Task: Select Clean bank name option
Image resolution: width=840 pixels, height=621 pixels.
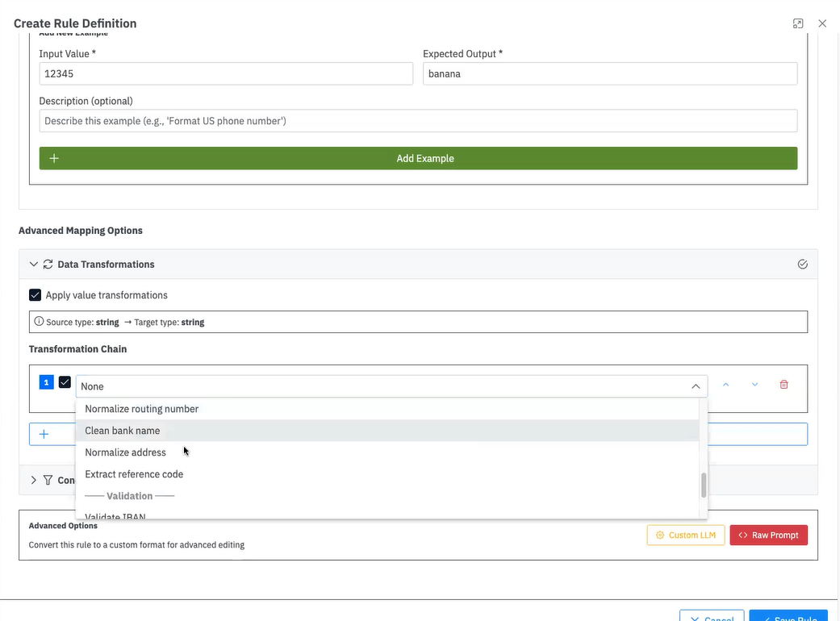Action: (123, 431)
